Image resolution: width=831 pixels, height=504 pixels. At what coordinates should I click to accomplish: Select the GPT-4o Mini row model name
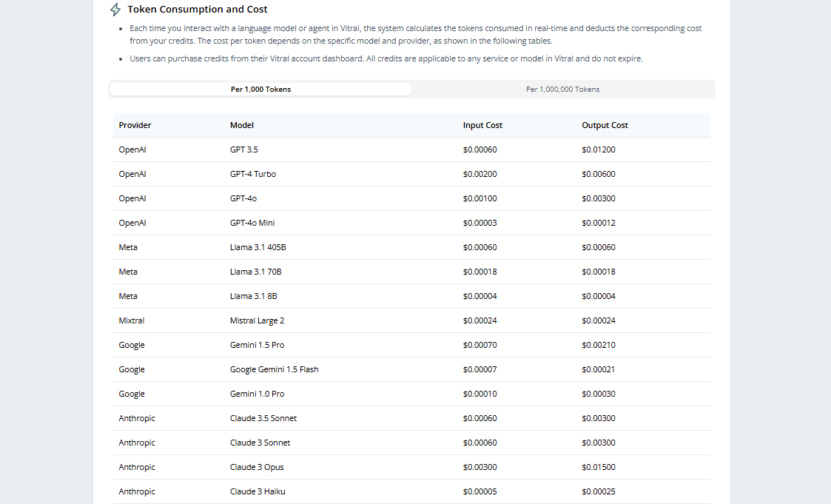(x=252, y=223)
